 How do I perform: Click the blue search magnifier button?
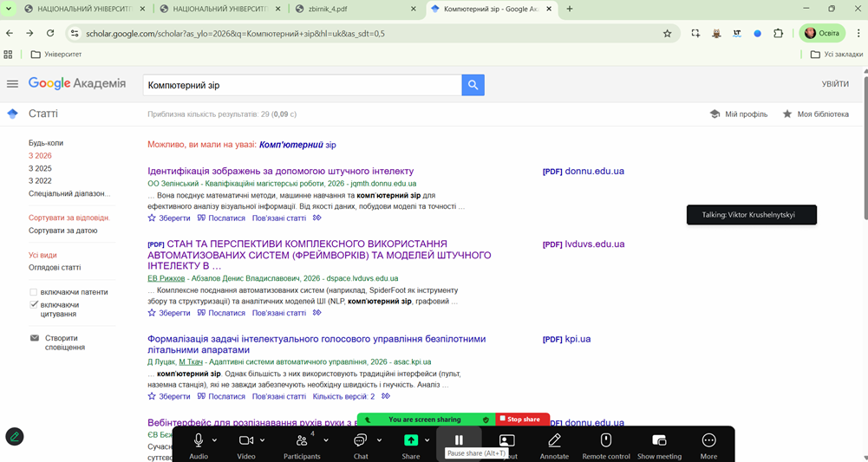coord(473,85)
